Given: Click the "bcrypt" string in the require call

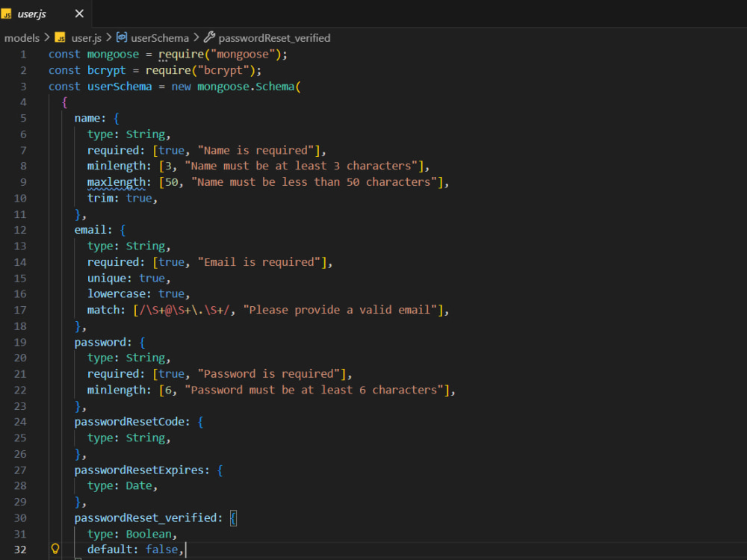Looking at the screenshot, I should point(223,70).
